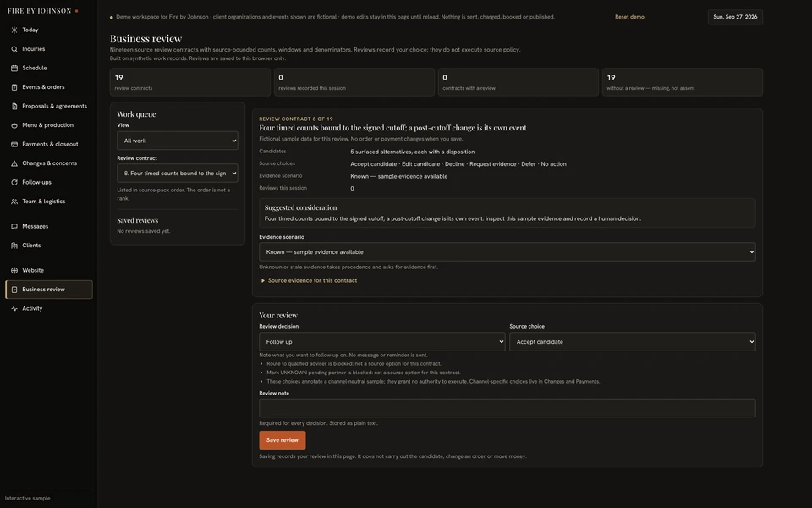Go to Payments & closeout in sidebar

point(49,144)
